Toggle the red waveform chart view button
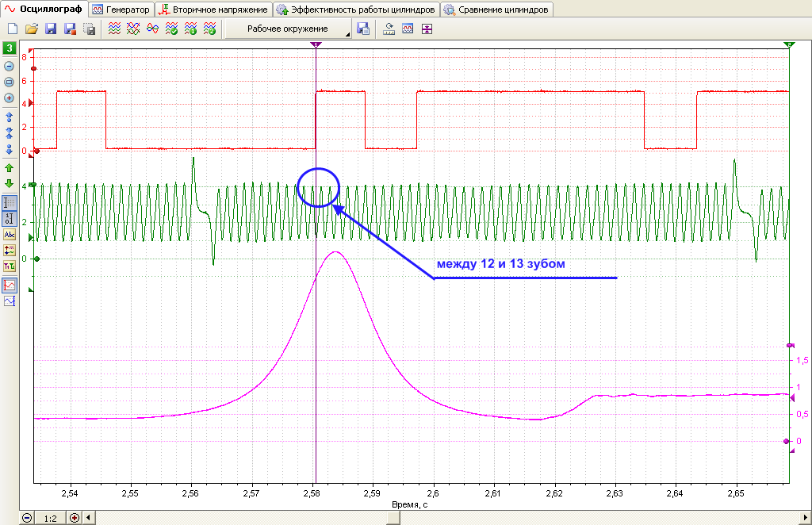The height and width of the screenshot is (525, 812). pyautogui.click(x=10, y=285)
